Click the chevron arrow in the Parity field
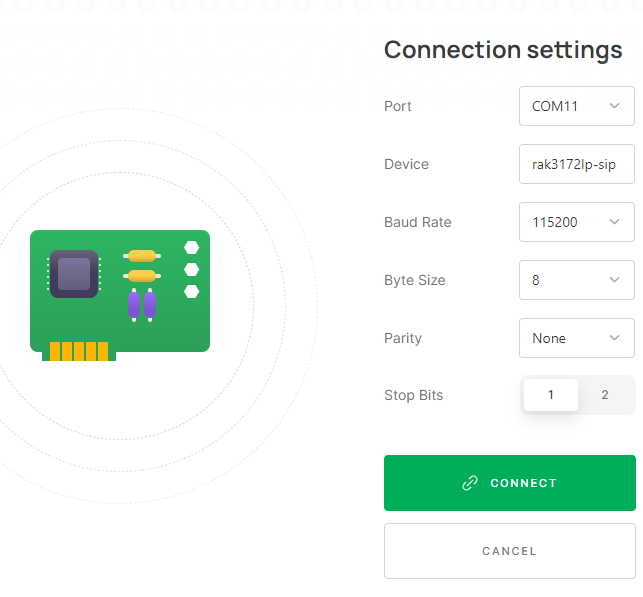Screen dimensions: 643x597 point(614,338)
